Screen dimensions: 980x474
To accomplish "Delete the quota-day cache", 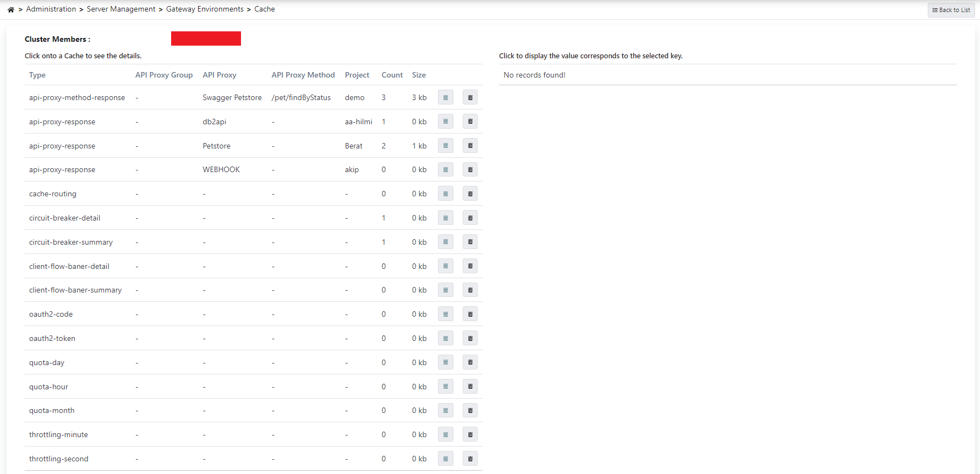I will pyautogui.click(x=470, y=362).
